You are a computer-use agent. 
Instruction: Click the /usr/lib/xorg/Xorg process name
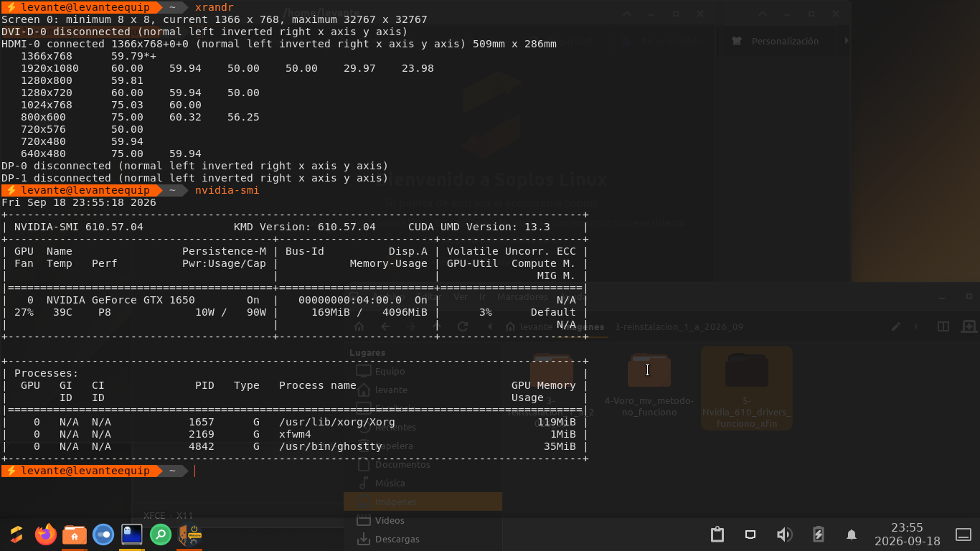tap(337, 422)
